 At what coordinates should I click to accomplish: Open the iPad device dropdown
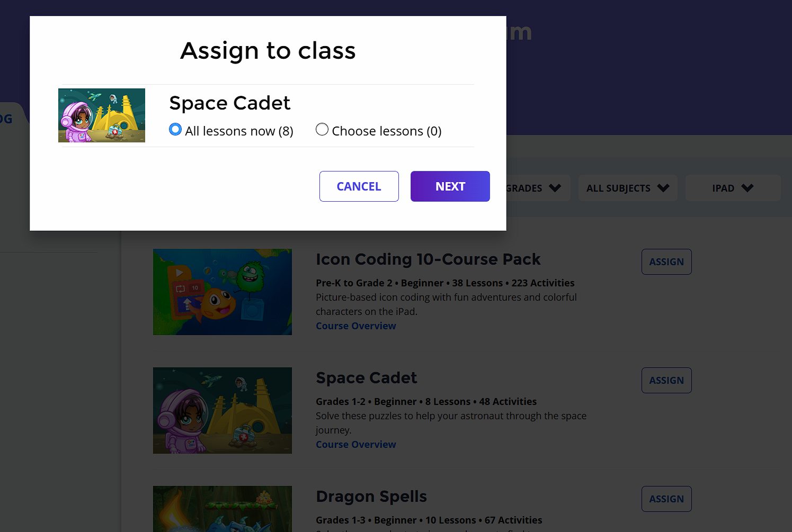pyautogui.click(x=732, y=188)
